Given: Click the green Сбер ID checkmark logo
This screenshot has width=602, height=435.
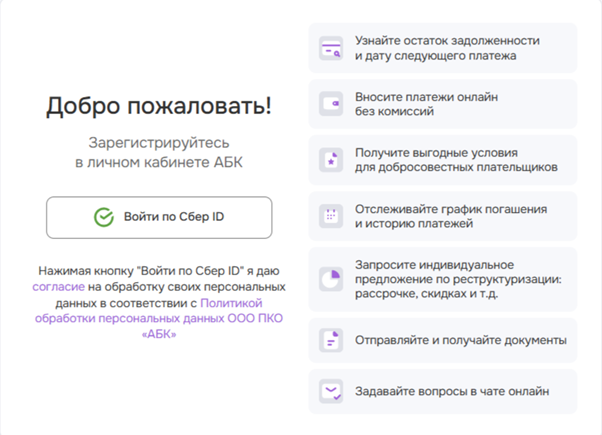Looking at the screenshot, I should [x=104, y=217].
